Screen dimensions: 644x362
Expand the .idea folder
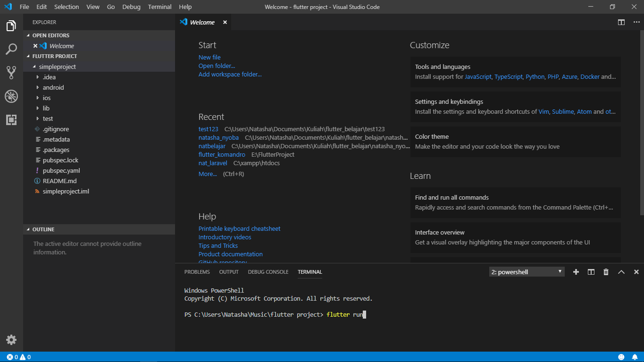click(99, 77)
